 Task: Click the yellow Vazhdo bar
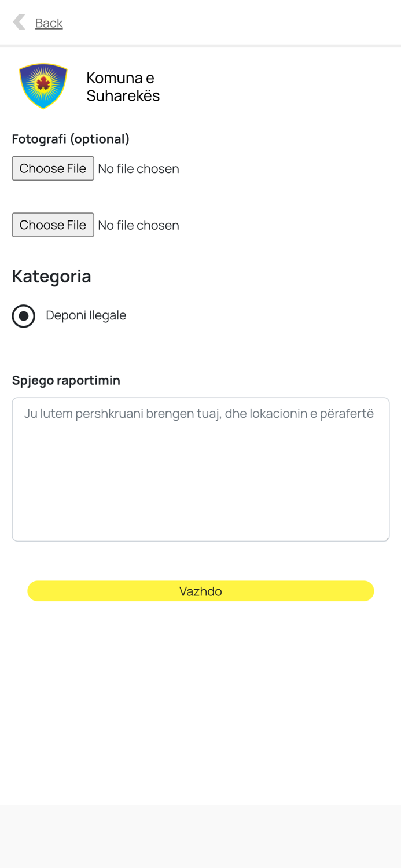point(200,591)
